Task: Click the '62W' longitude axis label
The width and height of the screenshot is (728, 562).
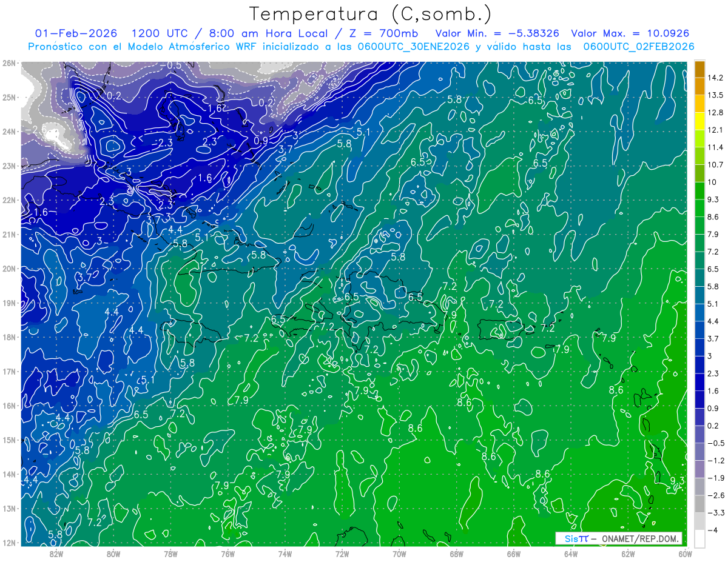Action: 629,553
